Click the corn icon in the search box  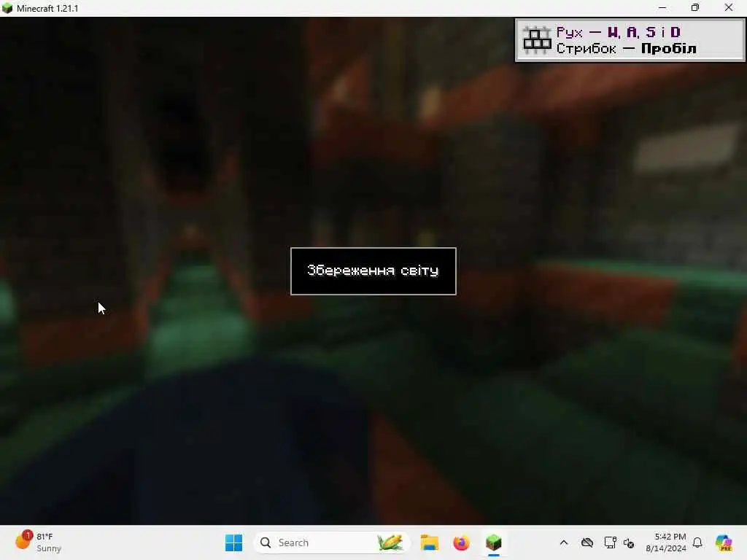pos(390,542)
